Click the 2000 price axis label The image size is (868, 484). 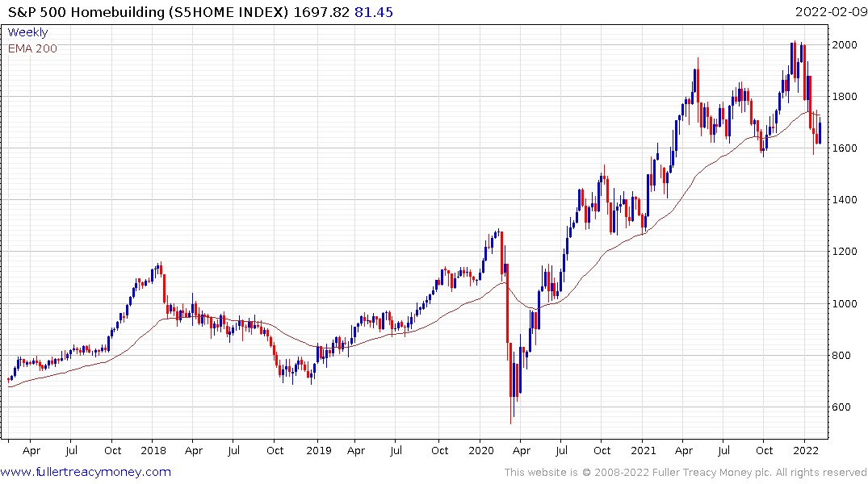click(845, 45)
